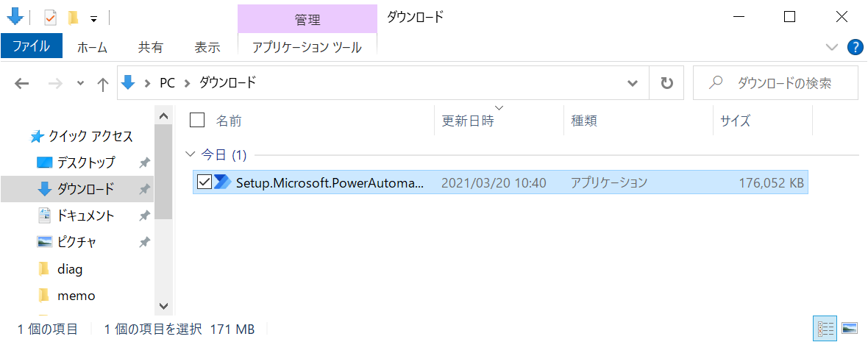Click the navigation pane scroll up arrow

point(163,116)
